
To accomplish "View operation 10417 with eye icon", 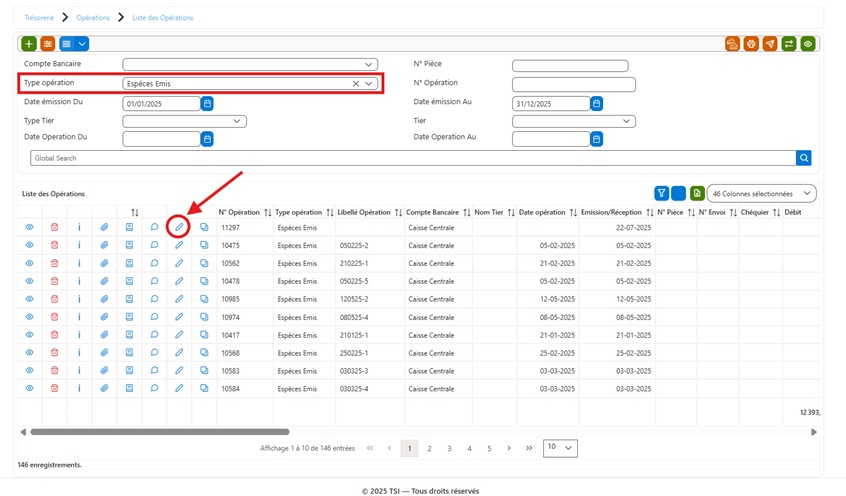I will (30, 335).
